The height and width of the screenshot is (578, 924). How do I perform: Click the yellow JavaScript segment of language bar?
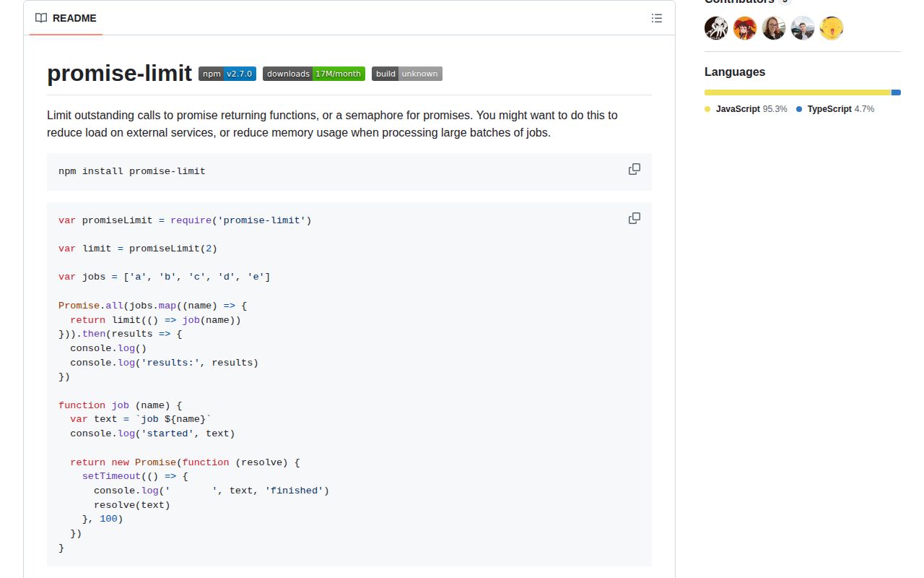click(798, 92)
